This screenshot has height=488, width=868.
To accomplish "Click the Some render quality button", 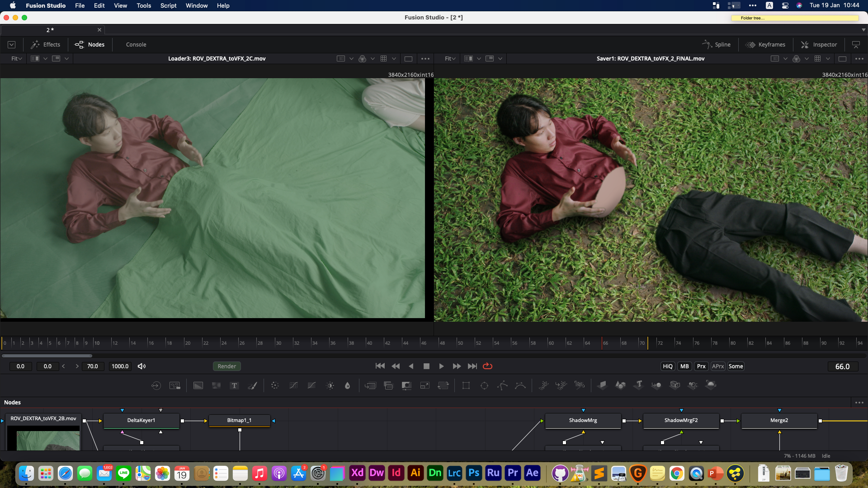I will pos(736,366).
